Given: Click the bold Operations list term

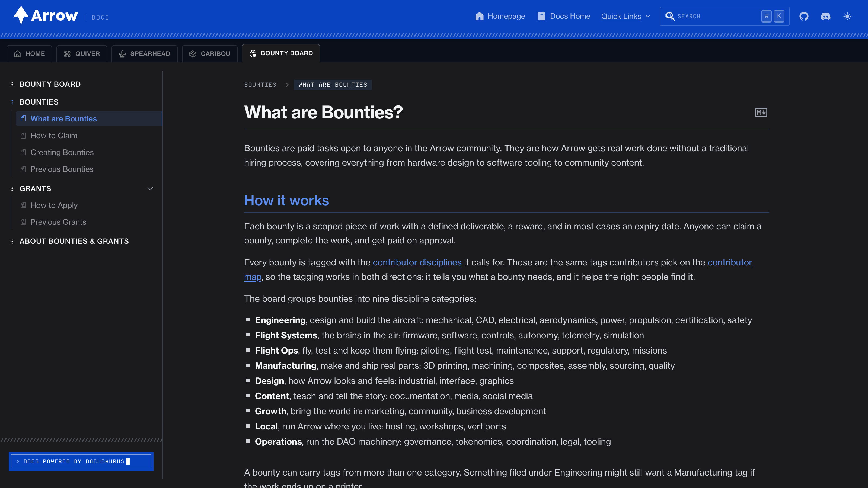Looking at the screenshot, I should pyautogui.click(x=278, y=442).
